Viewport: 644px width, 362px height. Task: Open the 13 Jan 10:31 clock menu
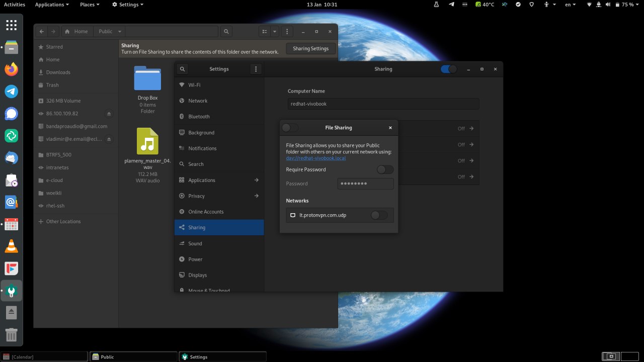pyautogui.click(x=322, y=5)
